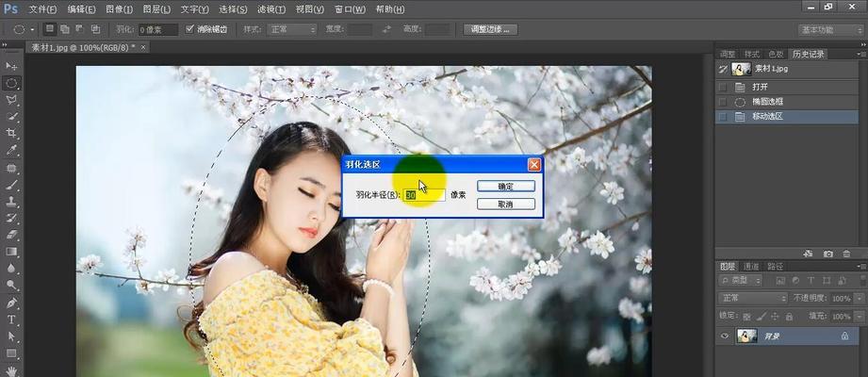Click Intersect with selection mode icon
The width and height of the screenshot is (868, 377).
pyautogui.click(x=95, y=29)
